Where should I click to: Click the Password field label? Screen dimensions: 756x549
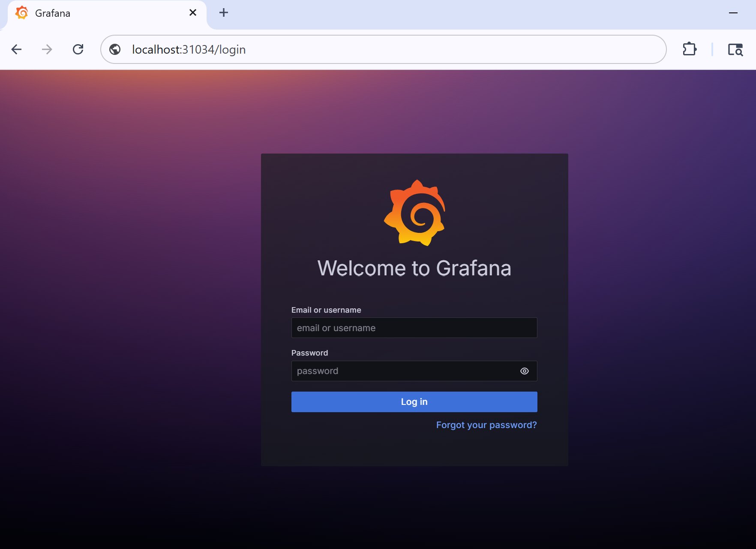(x=309, y=353)
